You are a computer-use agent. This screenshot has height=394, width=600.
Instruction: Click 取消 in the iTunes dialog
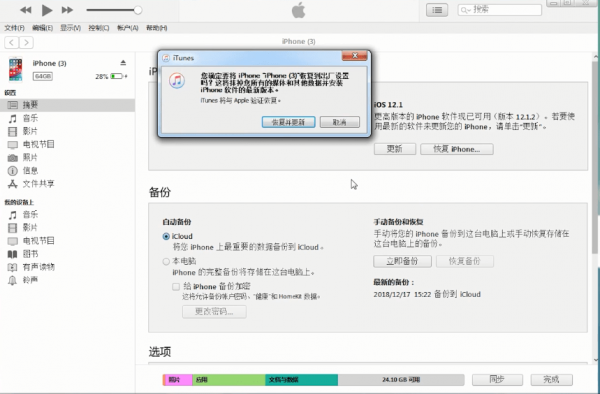pos(340,122)
